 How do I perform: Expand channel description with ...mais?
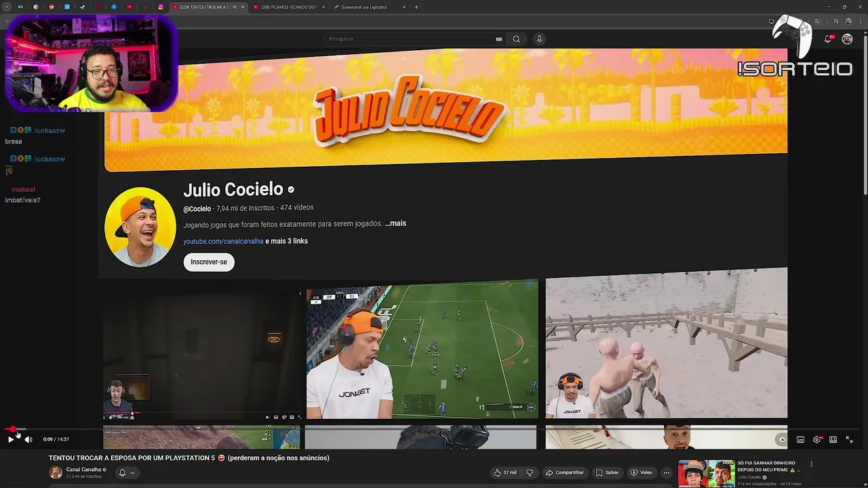[x=395, y=224]
